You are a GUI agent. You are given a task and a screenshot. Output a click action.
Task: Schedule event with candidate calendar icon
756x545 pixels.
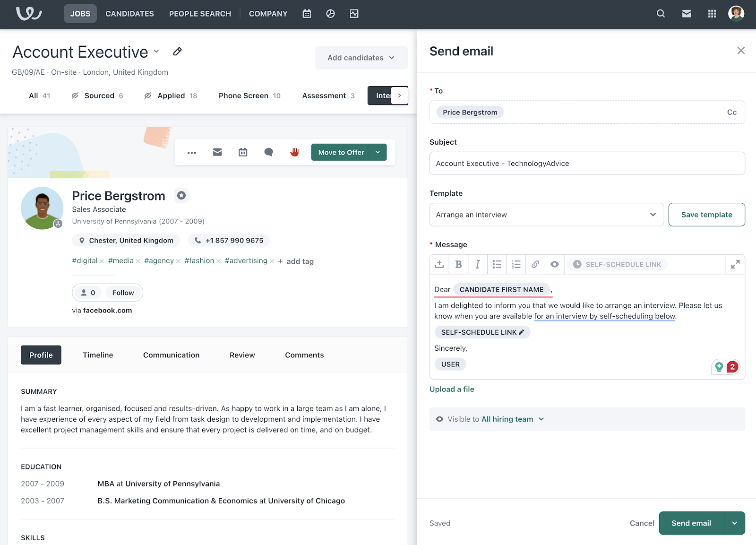point(243,152)
